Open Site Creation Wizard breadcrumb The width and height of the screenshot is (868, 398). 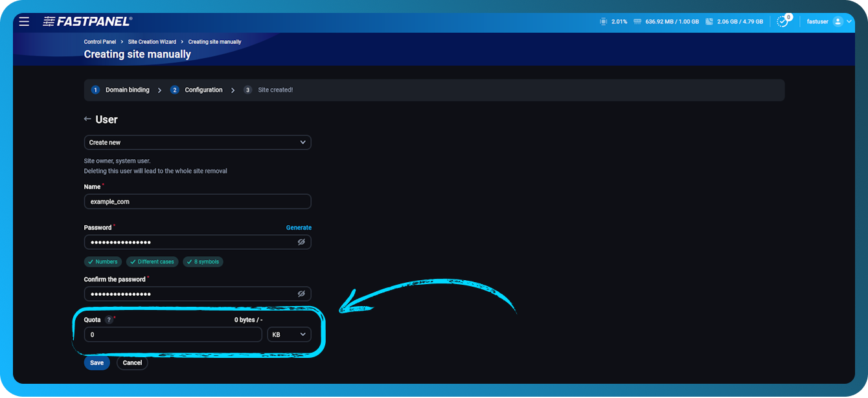tap(152, 41)
